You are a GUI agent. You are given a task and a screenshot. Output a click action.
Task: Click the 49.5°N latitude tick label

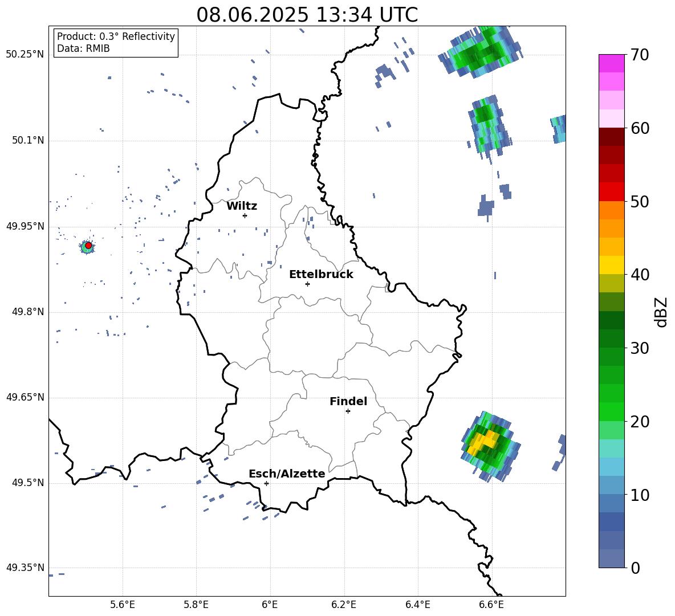coord(28,483)
